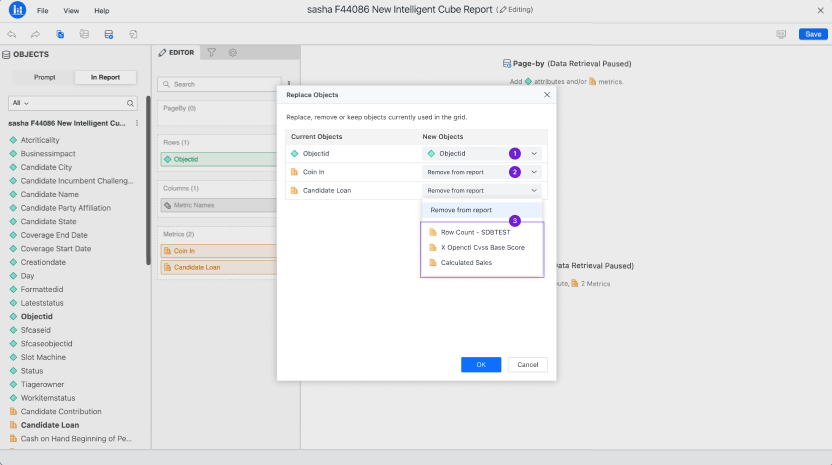Viewport: 832px width, 465px height.
Task: Open the All object type filter dropdown
Action: tap(20, 103)
